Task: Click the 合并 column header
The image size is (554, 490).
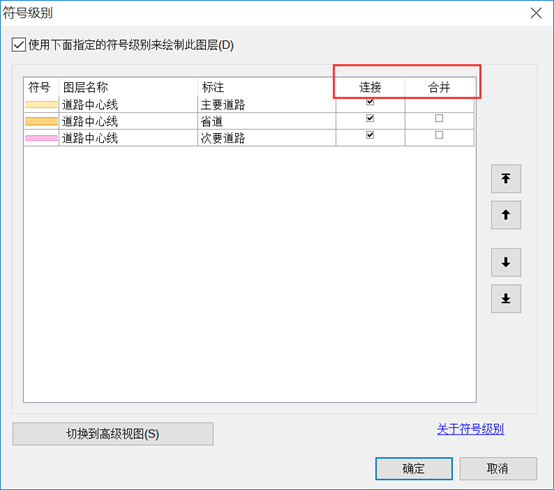Action: [x=439, y=87]
